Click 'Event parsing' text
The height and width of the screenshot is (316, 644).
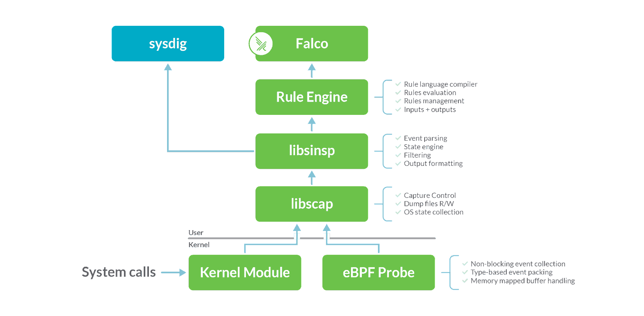(x=425, y=138)
